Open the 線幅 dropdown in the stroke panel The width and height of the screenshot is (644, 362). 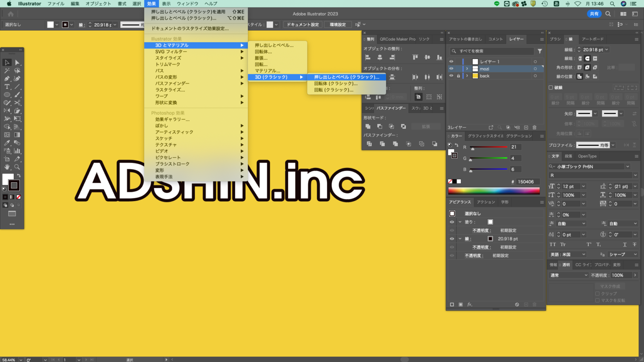[x=608, y=49]
